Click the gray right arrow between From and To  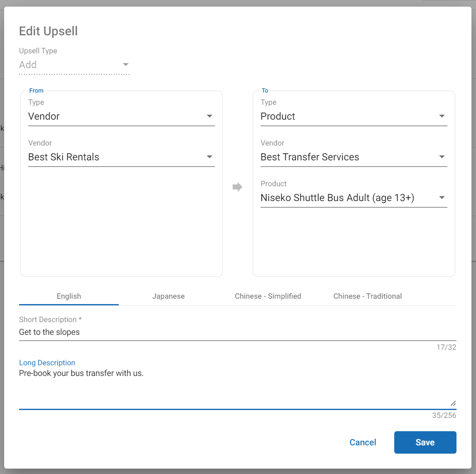[237, 187]
